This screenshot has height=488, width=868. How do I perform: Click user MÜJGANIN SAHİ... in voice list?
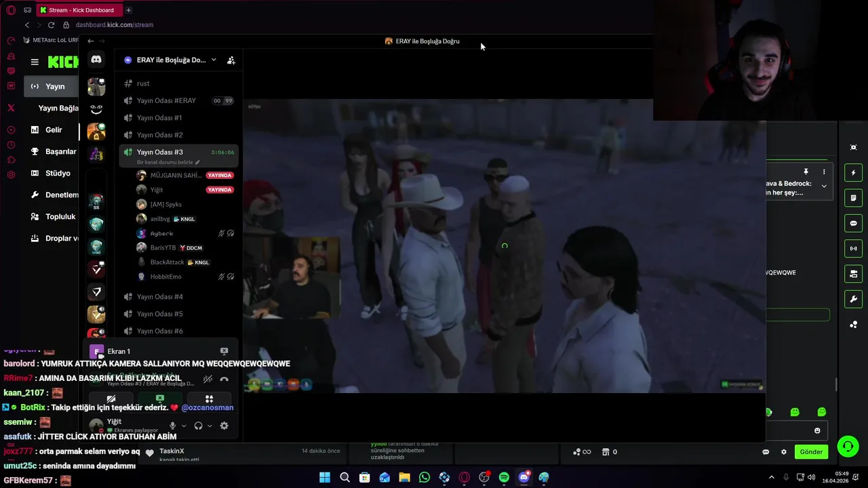point(176,176)
